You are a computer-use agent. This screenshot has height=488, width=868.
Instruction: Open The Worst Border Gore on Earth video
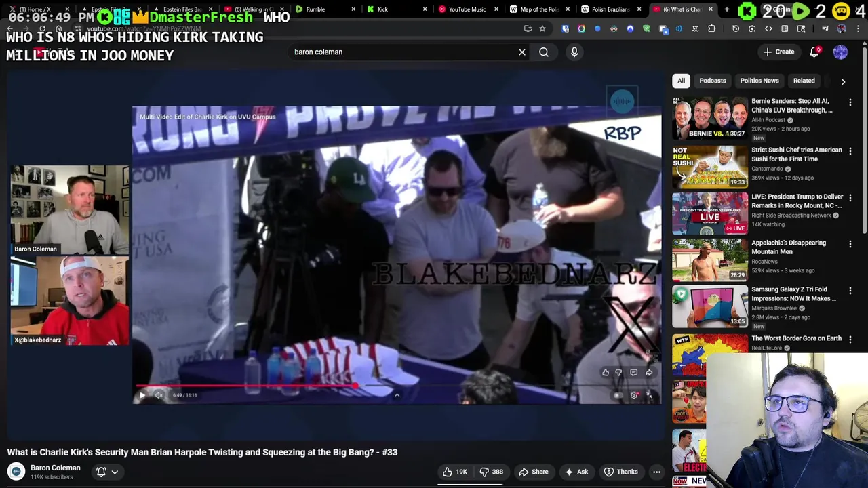(796, 338)
